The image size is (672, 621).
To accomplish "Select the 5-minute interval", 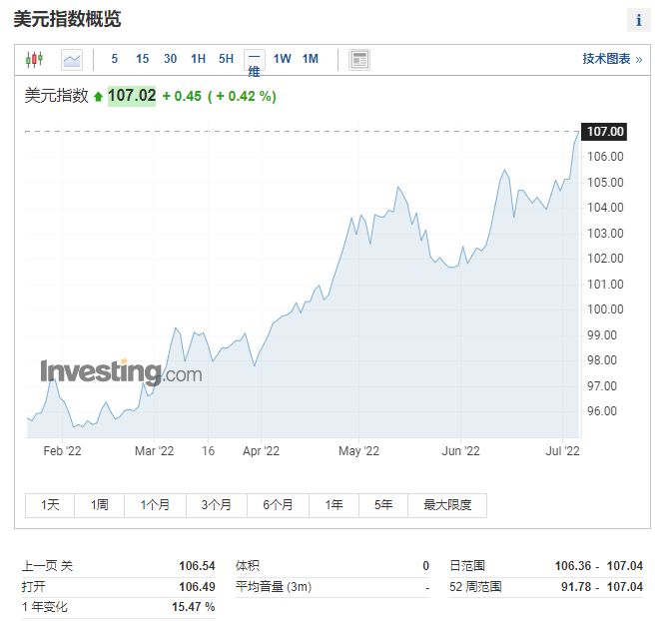I will [115, 59].
